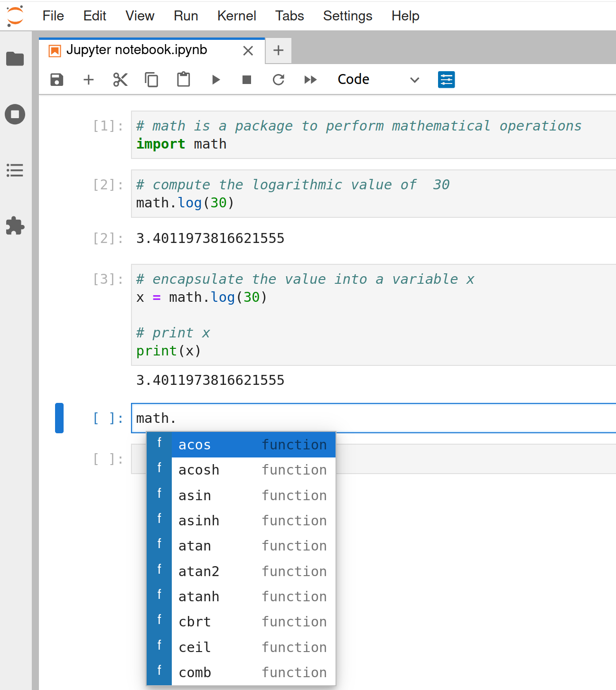Viewport: 616px width, 690px height.
Task: Restart kernel and run all cells
Action: coord(310,80)
